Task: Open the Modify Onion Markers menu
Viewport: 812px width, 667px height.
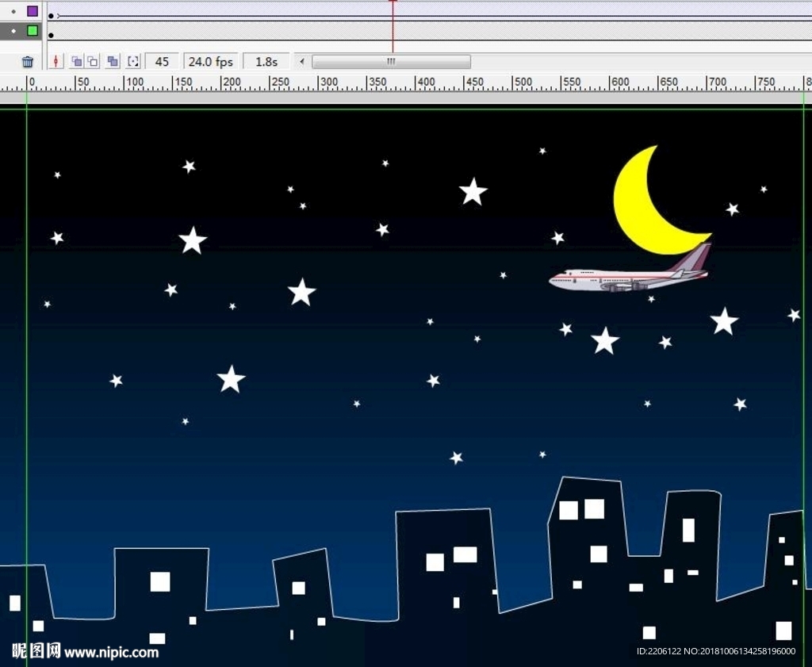Action: (x=133, y=62)
